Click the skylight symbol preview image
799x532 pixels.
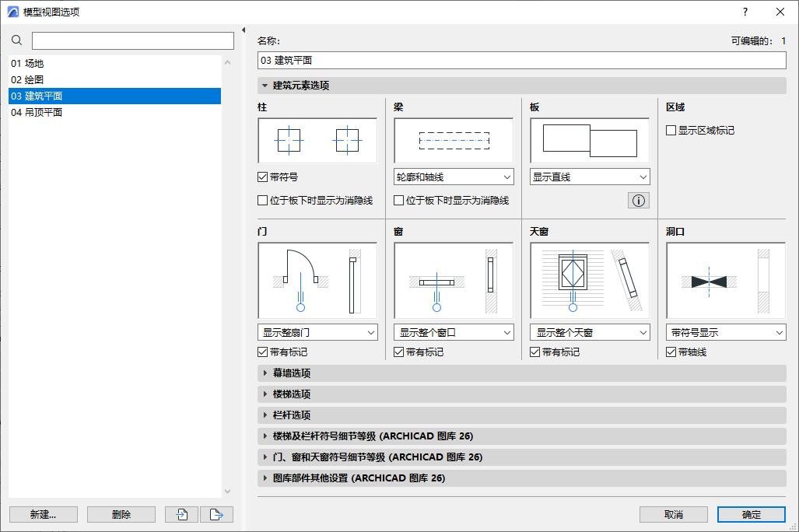[x=589, y=279]
